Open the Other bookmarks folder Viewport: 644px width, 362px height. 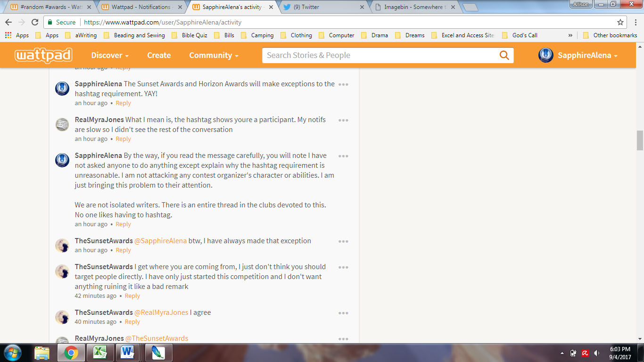click(x=610, y=35)
